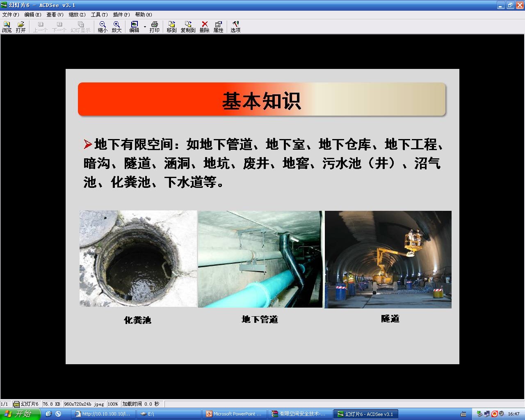Open the 工具(T) menu
This screenshot has width=525, height=420.
tap(99, 15)
